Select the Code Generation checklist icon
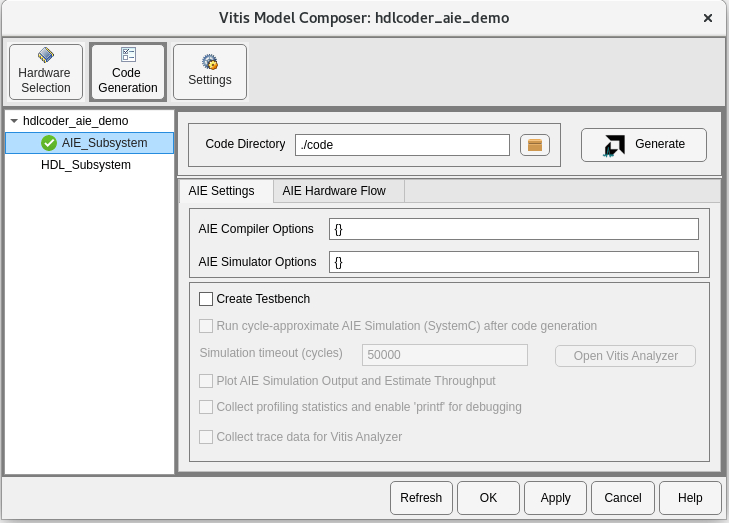The image size is (729, 523). pos(128,54)
